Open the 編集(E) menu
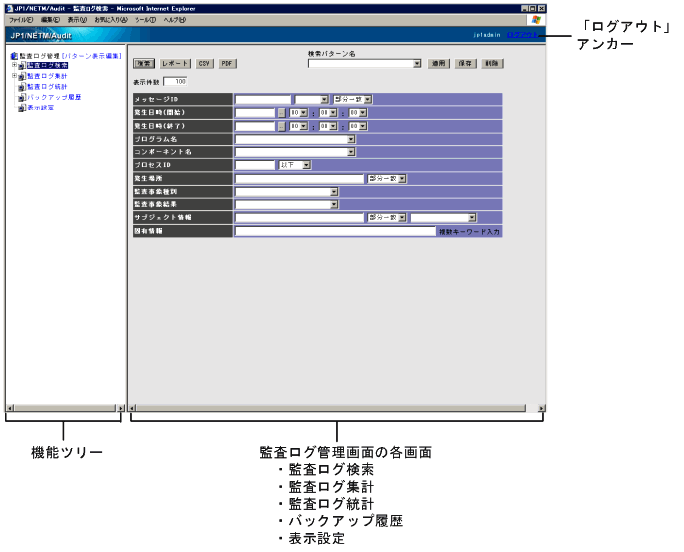This screenshot has height=552, width=684. point(51,20)
